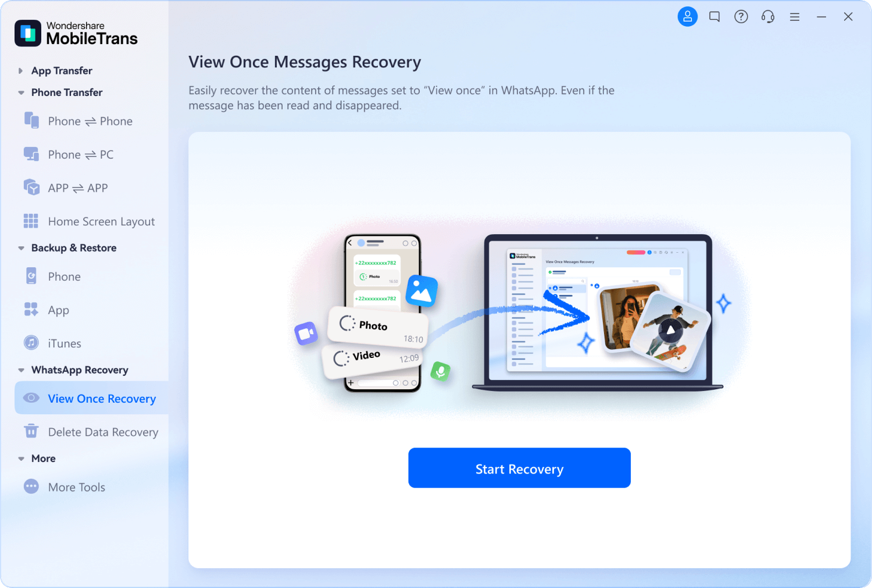This screenshot has height=588, width=872.
Task: Select the View Once Recovery item
Action: [102, 399]
